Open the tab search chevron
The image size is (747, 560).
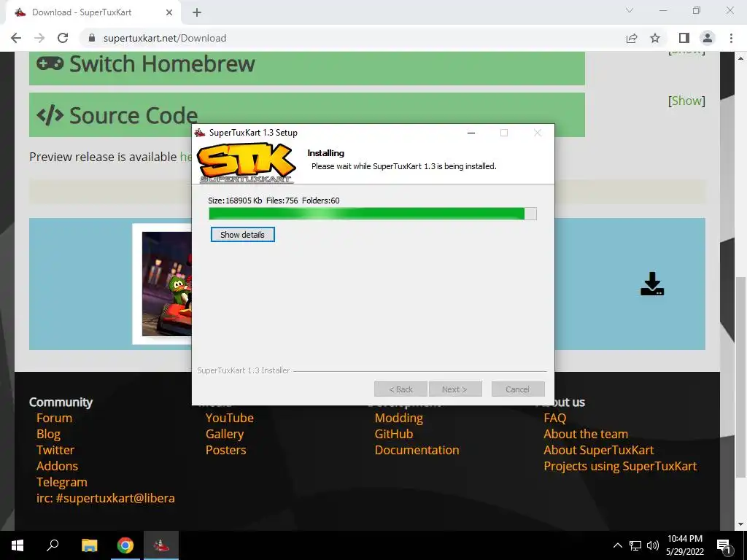click(630, 10)
